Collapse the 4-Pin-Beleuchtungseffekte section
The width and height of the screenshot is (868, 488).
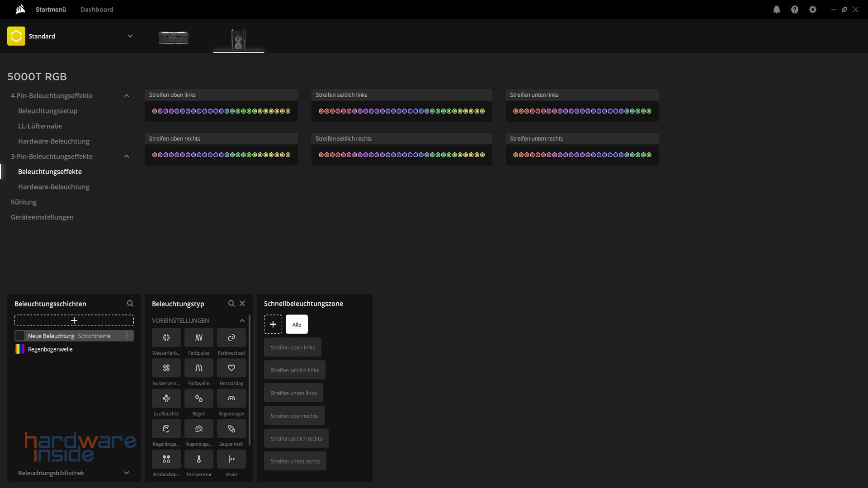127,96
